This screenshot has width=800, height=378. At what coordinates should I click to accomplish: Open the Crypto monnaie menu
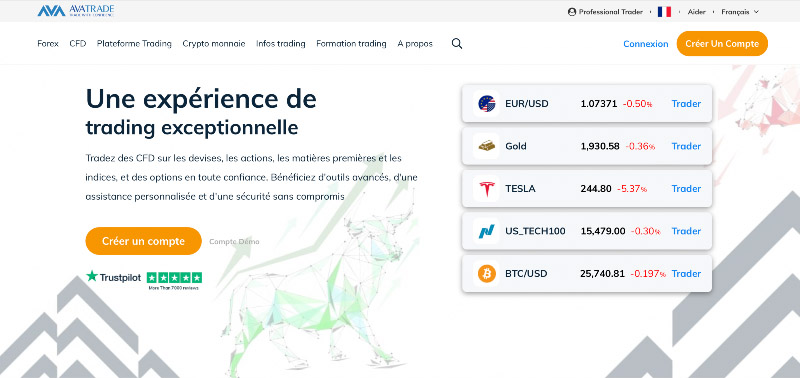[x=214, y=44]
